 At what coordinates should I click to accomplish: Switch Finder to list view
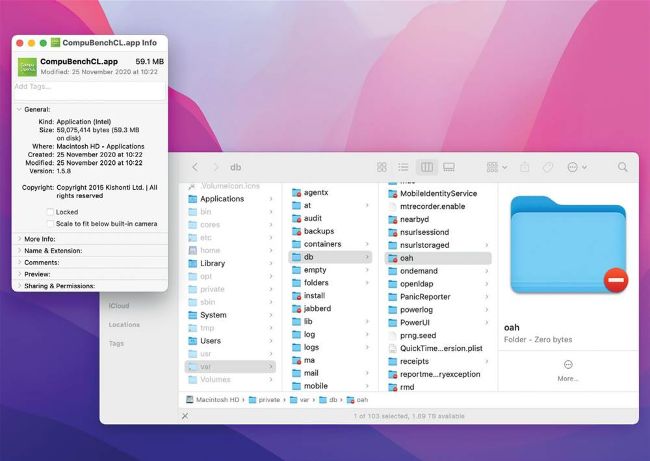pos(403,167)
